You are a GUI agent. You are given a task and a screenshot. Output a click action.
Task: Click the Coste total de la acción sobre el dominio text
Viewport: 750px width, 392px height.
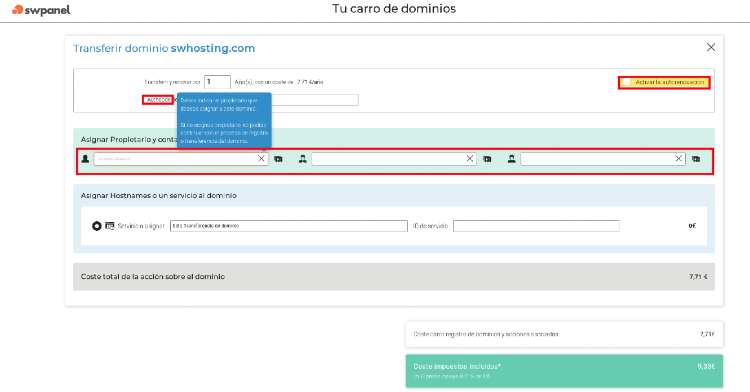[x=153, y=276]
